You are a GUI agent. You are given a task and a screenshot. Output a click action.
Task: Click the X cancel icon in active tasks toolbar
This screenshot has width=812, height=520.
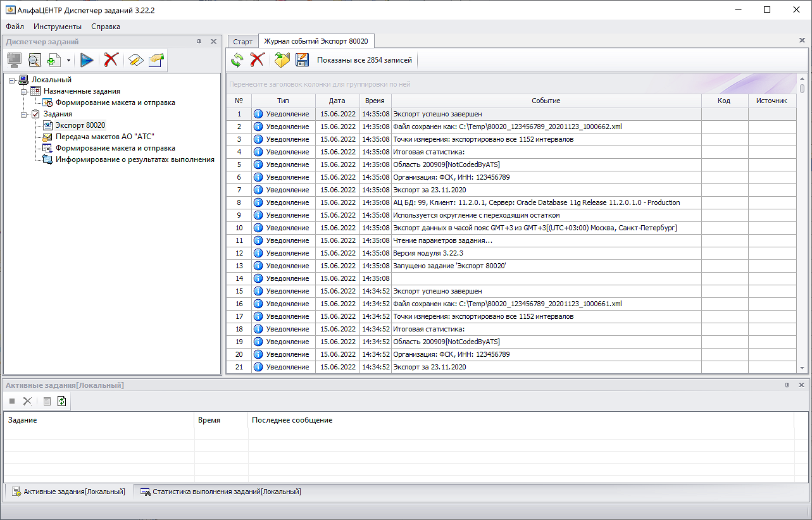click(27, 401)
